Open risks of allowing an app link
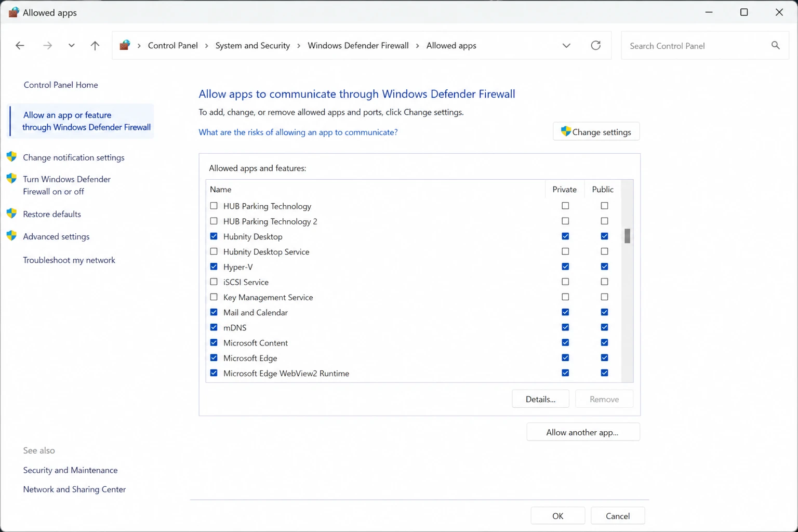 click(298, 132)
